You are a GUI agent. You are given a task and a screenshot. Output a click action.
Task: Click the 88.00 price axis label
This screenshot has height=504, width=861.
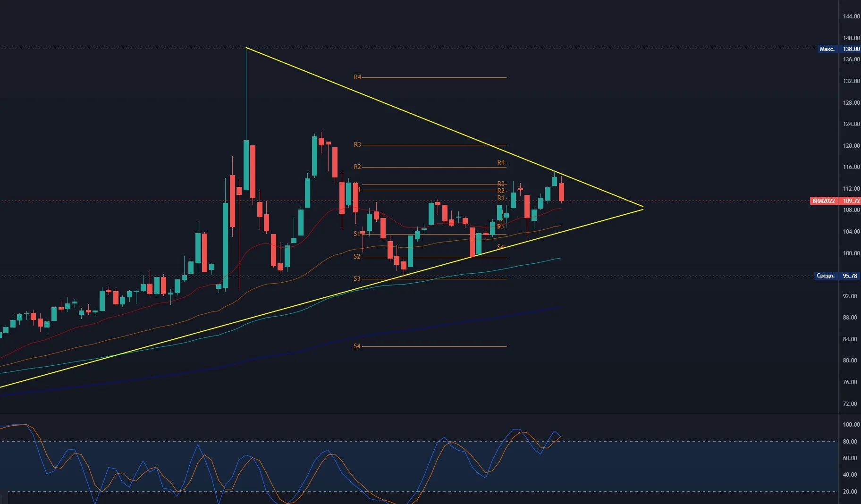850,318
